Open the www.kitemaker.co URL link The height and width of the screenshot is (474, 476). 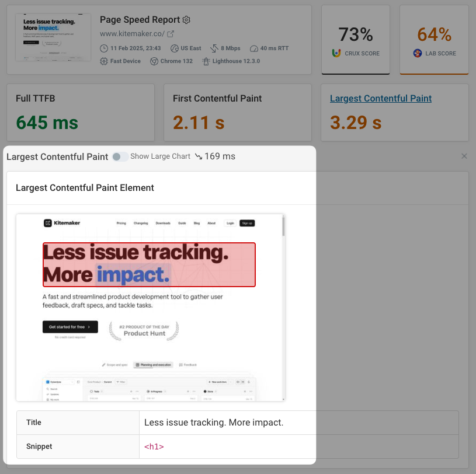[x=132, y=34]
